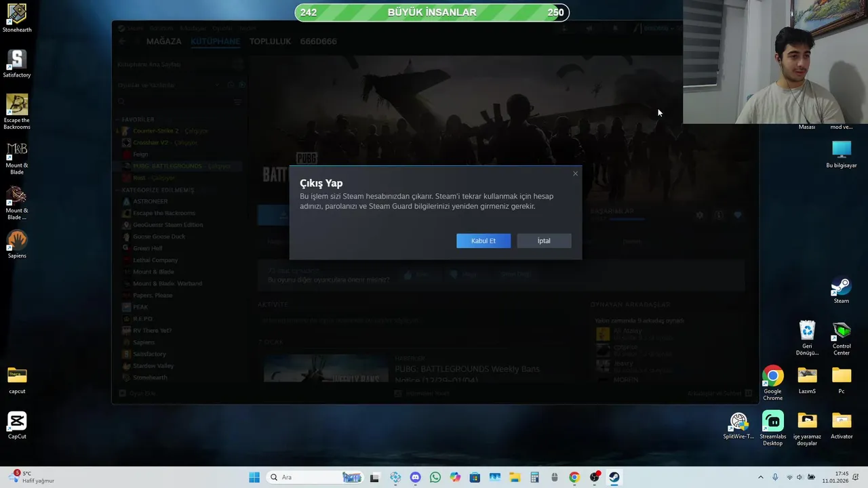Open Chrome from taskbar
The width and height of the screenshot is (868, 488).
pos(574,477)
